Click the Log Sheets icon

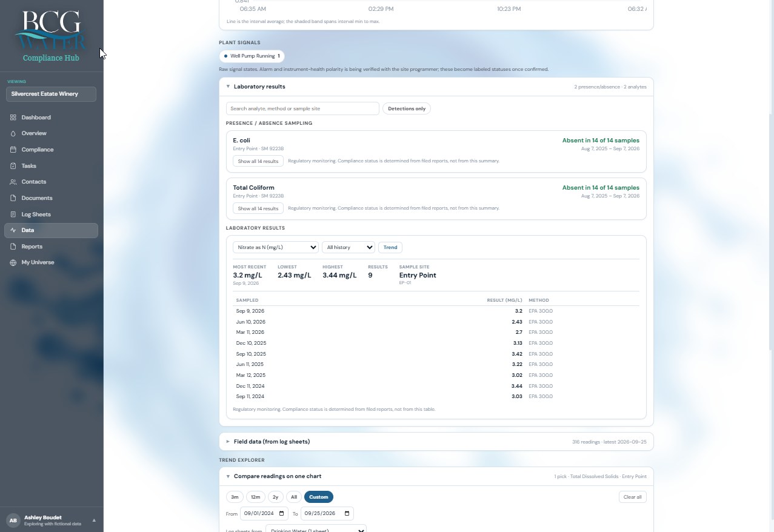tap(13, 214)
